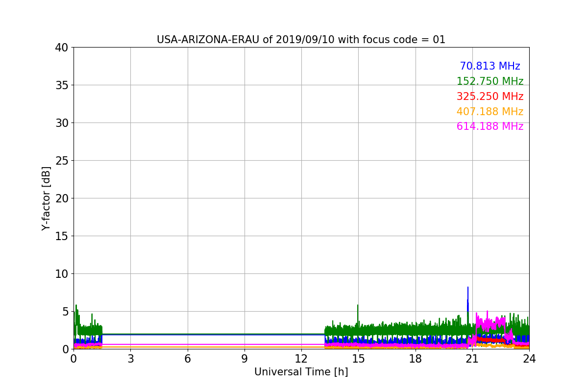Image resolution: width=588 pixels, height=392 pixels.
Task: Select the 614.188 MHz legend label
Action: click(490, 126)
